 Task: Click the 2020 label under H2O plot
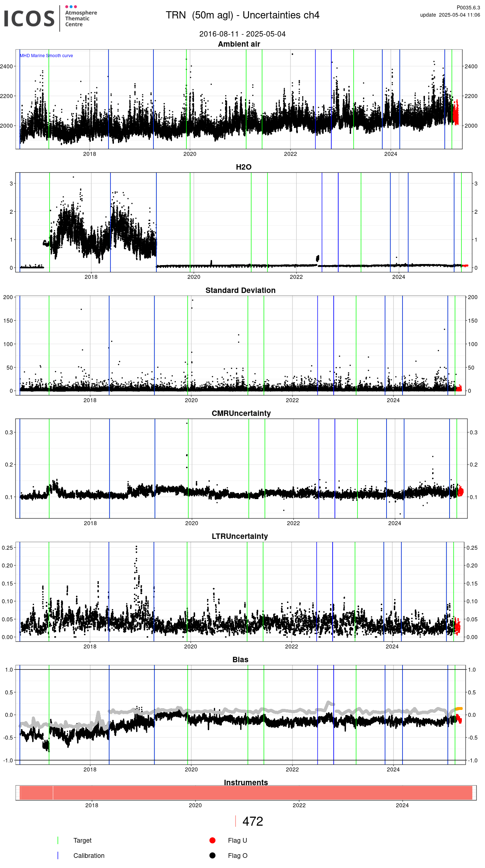194,277
